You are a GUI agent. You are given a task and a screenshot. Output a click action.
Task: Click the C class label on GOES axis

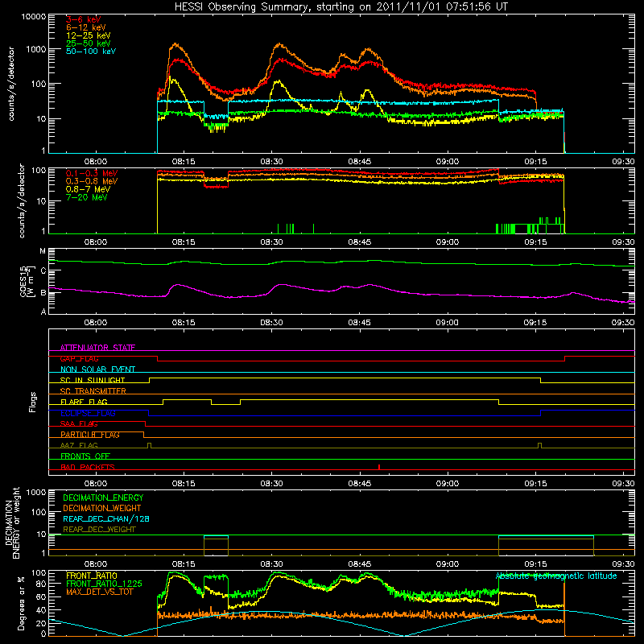(x=43, y=271)
